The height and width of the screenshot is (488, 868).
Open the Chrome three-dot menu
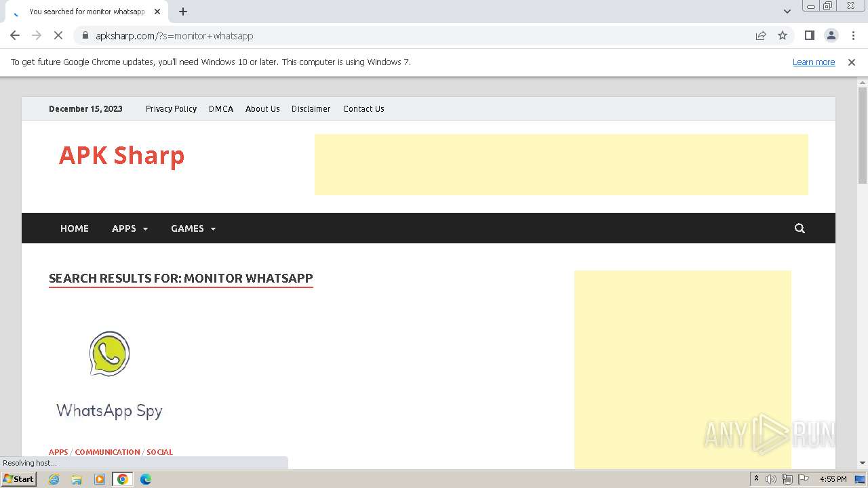854,35
